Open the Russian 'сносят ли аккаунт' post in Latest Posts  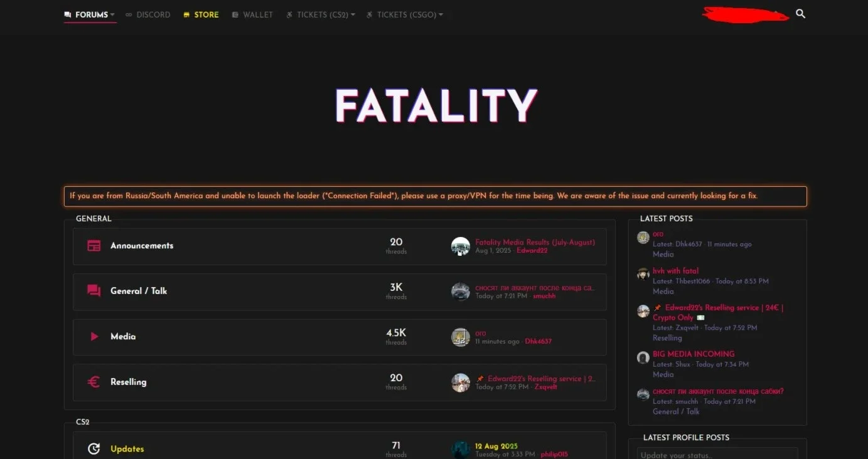click(x=718, y=391)
